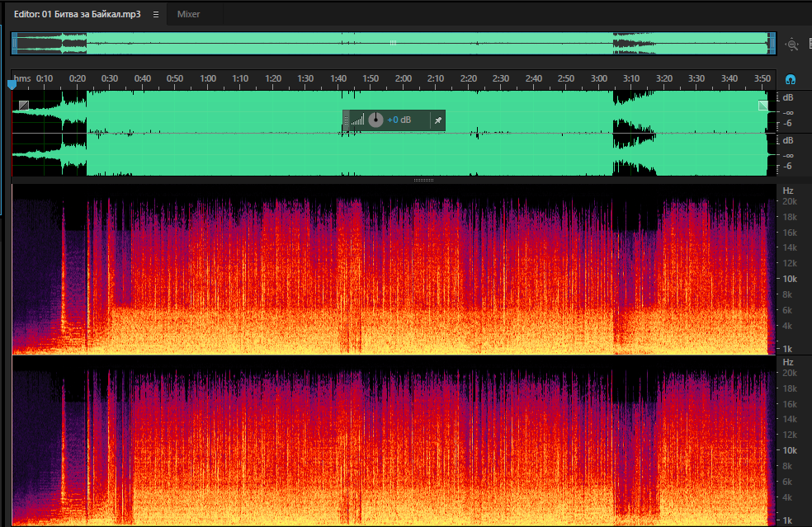The width and height of the screenshot is (812, 527).
Task: Click the HUD volume adjustment knob
Action: 375,120
